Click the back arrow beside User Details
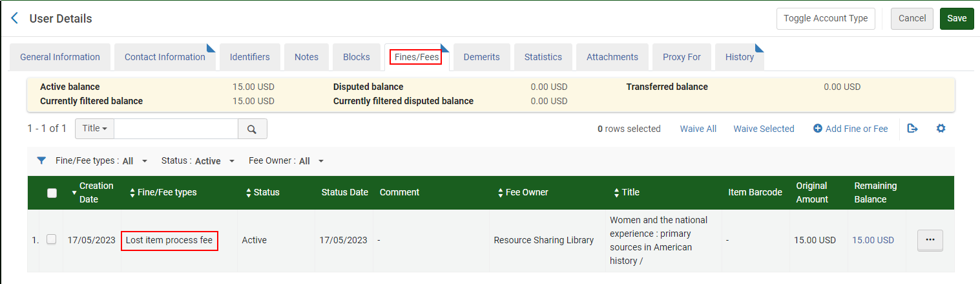The height and width of the screenshot is (284, 980). [x=15, y=18]
